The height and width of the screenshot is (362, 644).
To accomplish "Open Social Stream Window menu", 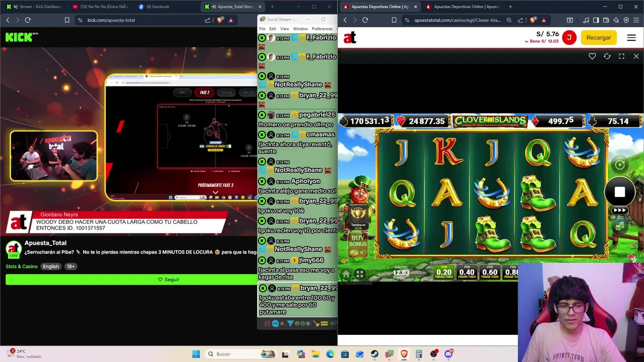I will click(300, 29).
